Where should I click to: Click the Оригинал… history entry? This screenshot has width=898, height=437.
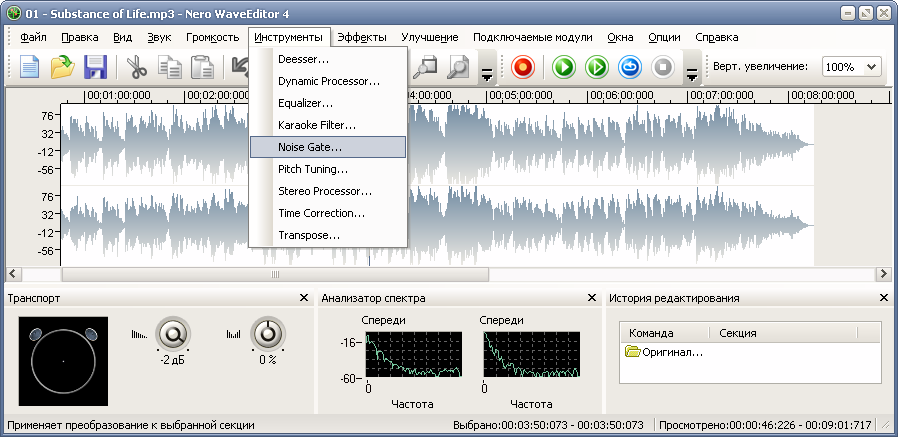664,352
